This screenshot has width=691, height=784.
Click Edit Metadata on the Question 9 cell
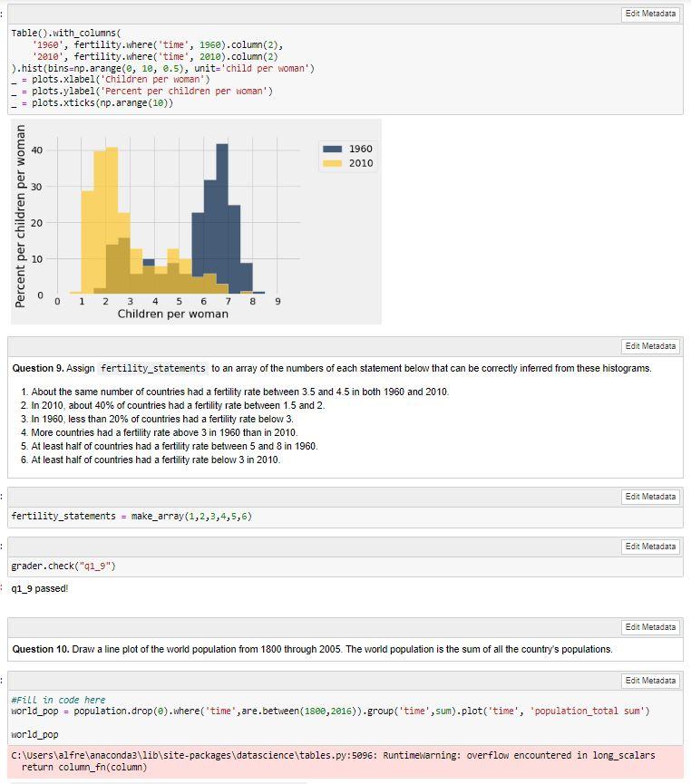pyautogui.click(x=650, y=346)
